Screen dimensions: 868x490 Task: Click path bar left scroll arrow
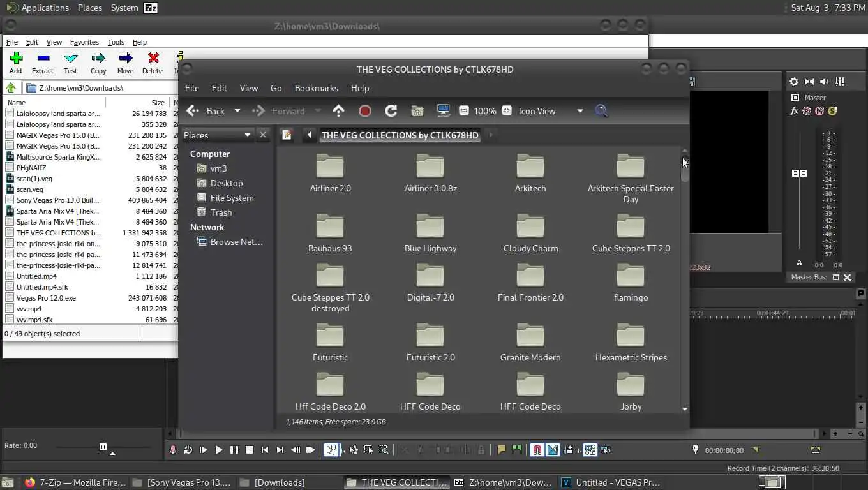310,135
